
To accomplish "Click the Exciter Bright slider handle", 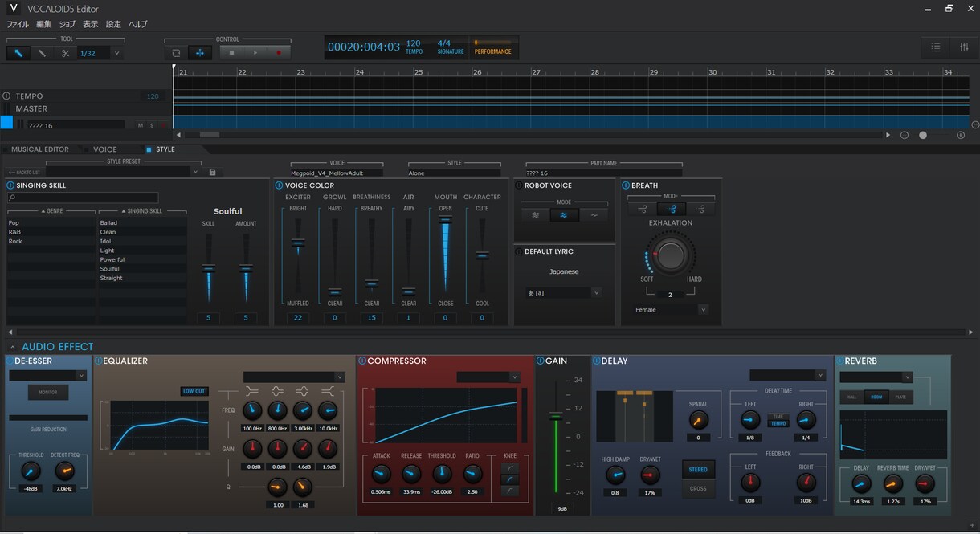I will pyautogui.click(x=298, y=243).
